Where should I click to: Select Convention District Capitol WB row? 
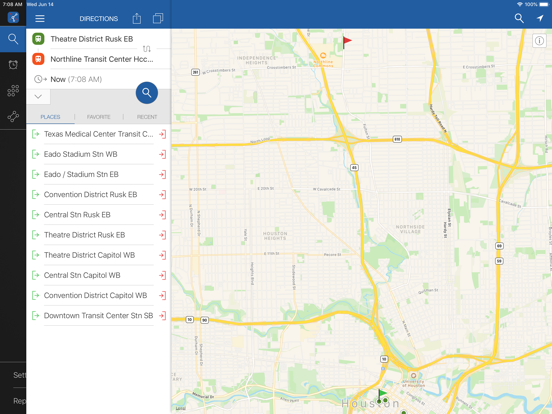point(99,295)
